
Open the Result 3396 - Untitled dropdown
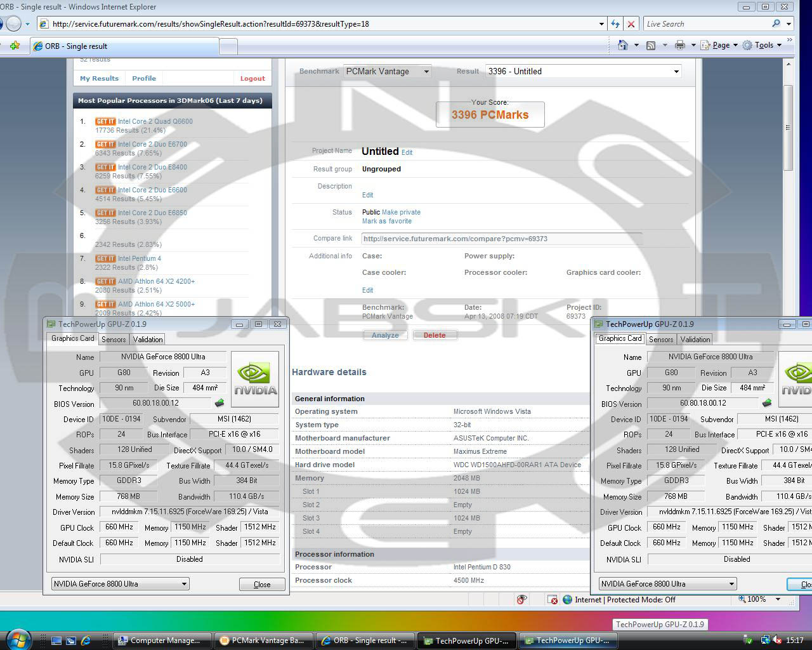tap(584, 72)
